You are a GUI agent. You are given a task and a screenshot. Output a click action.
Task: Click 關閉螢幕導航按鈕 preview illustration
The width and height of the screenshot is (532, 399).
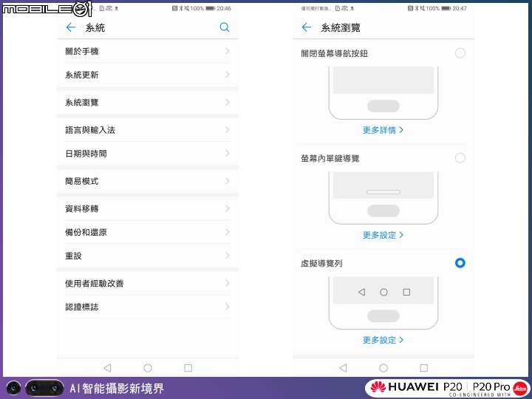[x=383, y=93]
